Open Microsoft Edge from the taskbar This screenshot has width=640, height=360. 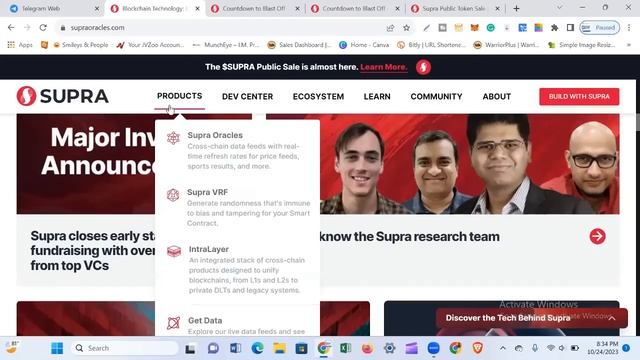coord(257,348)
